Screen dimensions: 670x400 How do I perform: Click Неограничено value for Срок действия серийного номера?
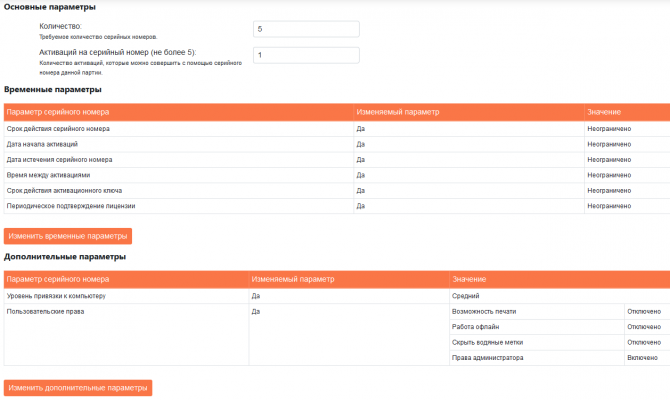609,129
